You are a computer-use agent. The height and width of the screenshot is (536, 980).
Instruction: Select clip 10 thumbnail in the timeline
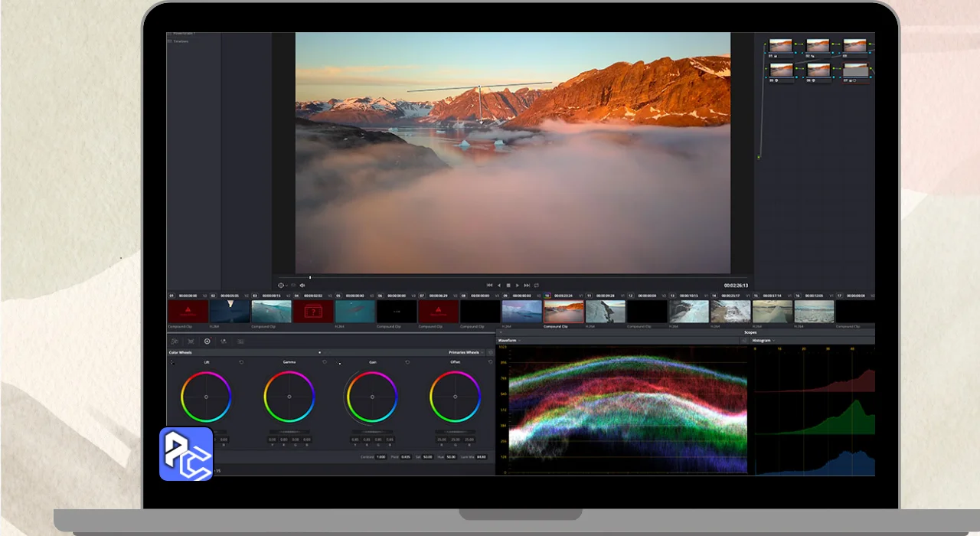point(563,312)
